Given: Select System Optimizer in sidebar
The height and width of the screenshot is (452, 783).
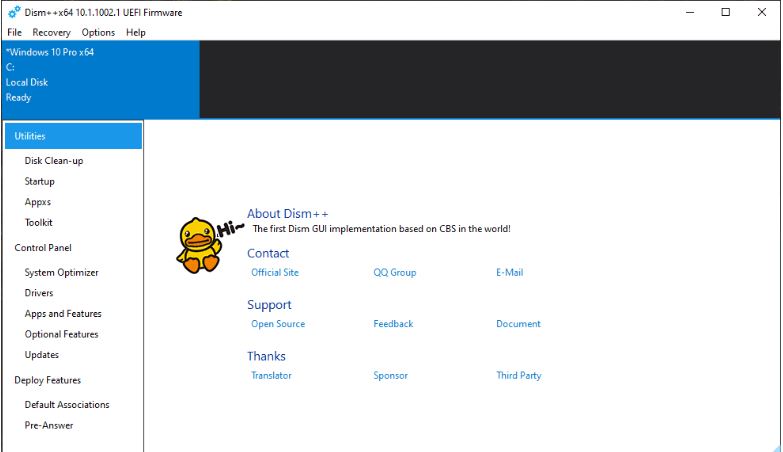Looking at the screenshot, I should [x=61, y=273].
